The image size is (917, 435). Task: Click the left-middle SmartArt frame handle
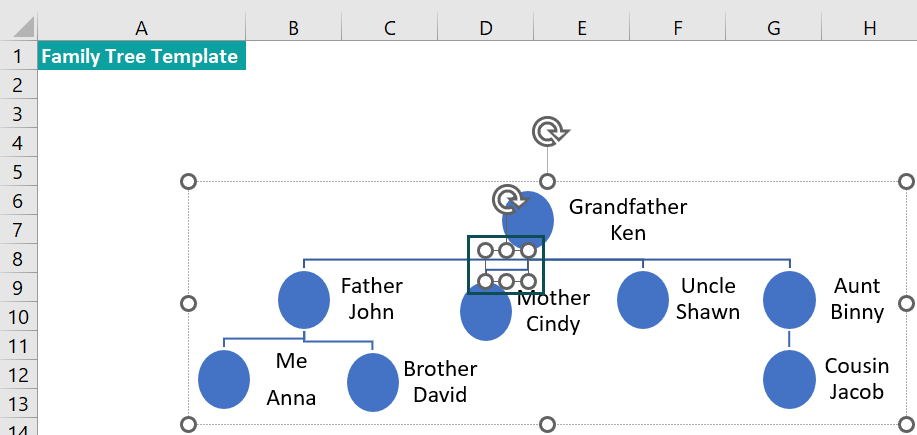188,303
